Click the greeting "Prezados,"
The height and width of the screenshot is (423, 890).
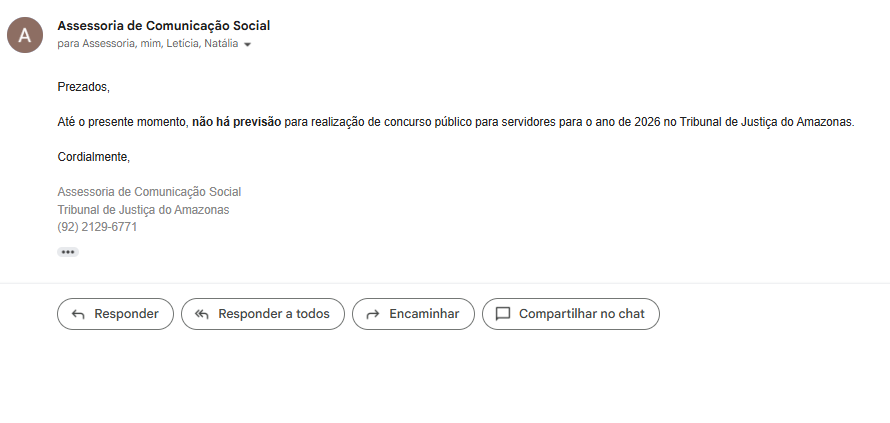click(84, 87)
